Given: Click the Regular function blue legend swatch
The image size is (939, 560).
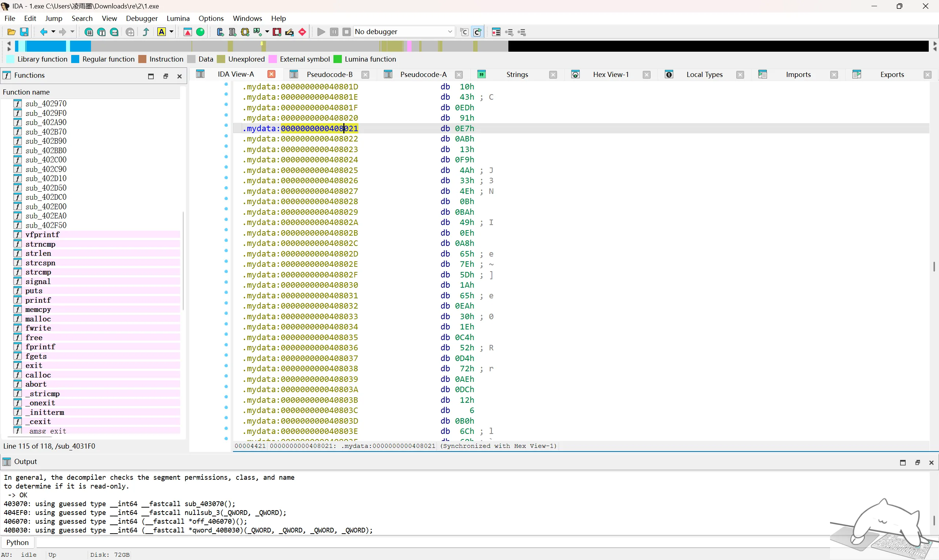Looking at the screenshot, I should (75, 59).
